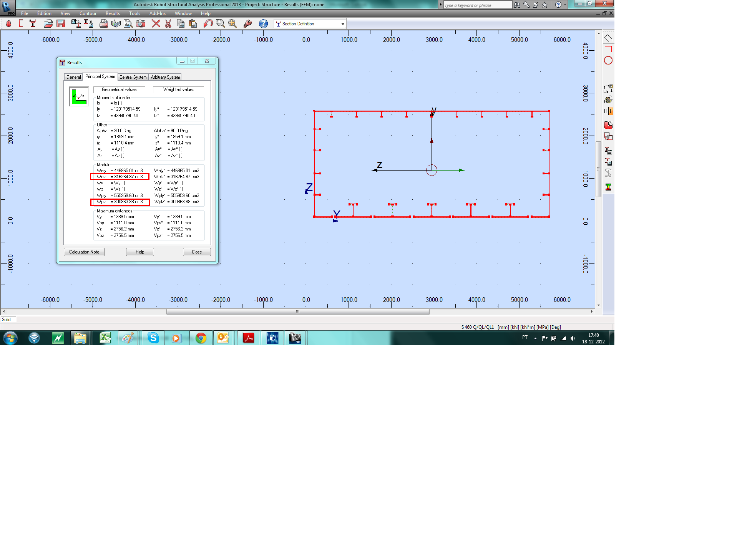The height and width of the screenshot is (560, 747).
Task: Click the keyword search input field
Action: click(x=477, y=5)
